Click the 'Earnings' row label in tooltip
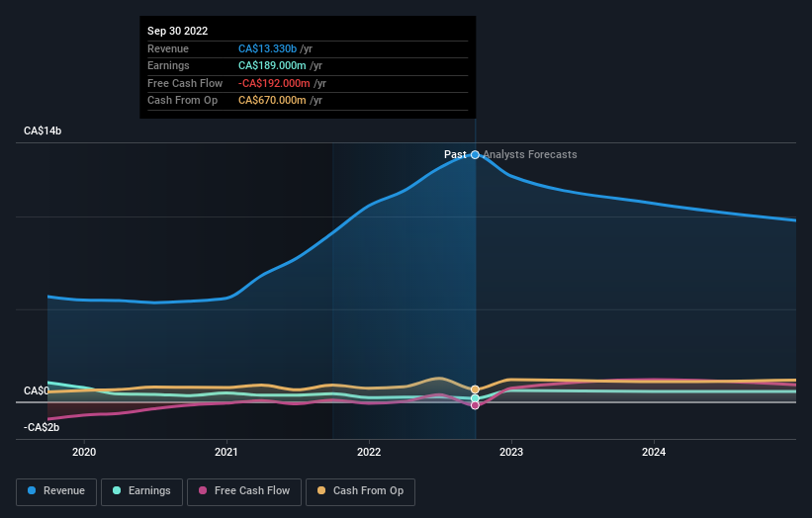This screenshot has width=812, height=518. click(x=168, y=65)
